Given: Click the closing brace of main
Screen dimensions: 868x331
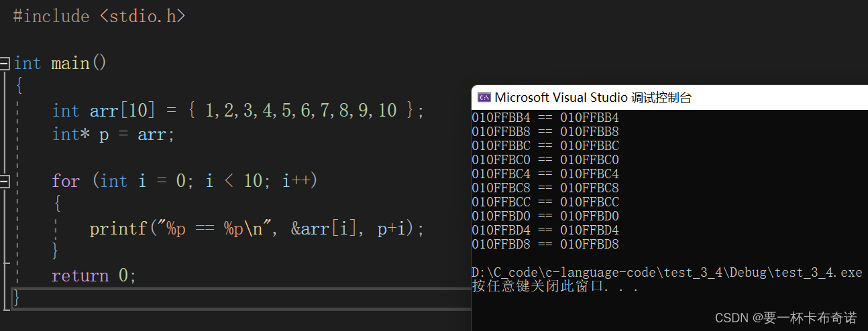Looking at the screenshot, I should [x=17, y=297].
